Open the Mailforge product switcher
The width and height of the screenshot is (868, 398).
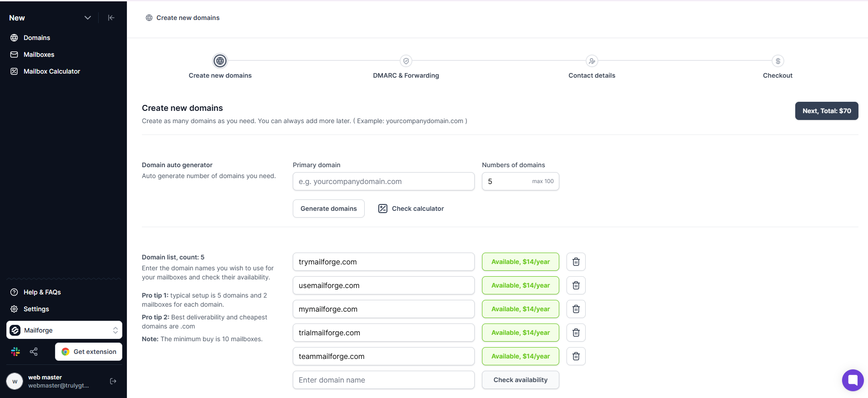coord(64,330)
